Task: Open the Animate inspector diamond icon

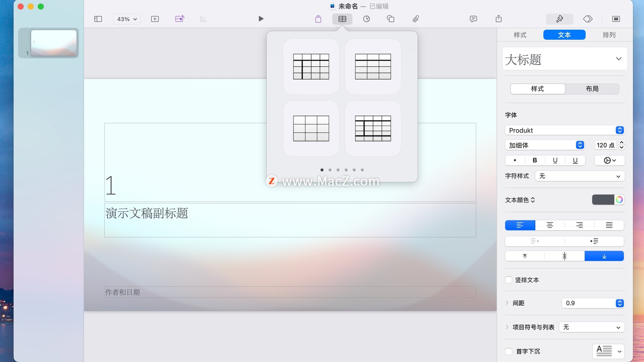Action: (x=588, y=19)
